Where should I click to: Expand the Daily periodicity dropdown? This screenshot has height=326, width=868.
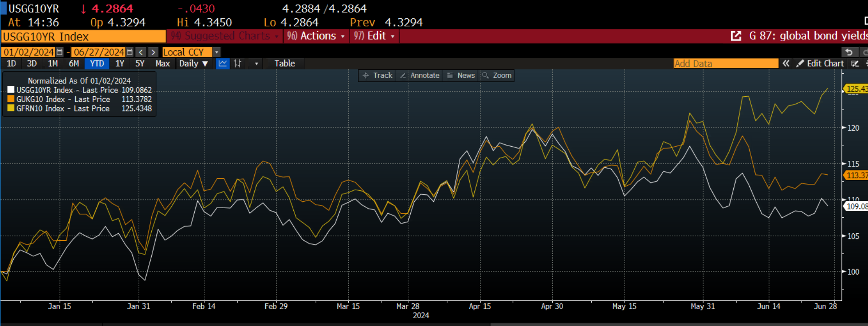point(194,64)
